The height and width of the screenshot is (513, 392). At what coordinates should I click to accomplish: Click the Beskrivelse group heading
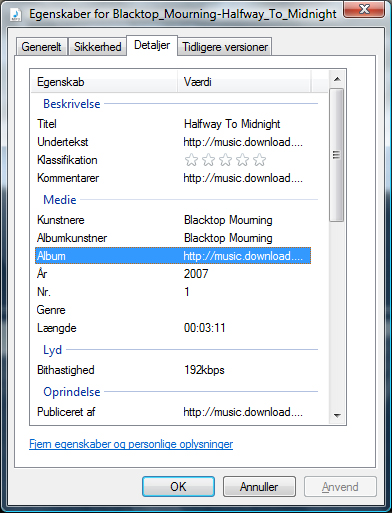click(72, 104)
